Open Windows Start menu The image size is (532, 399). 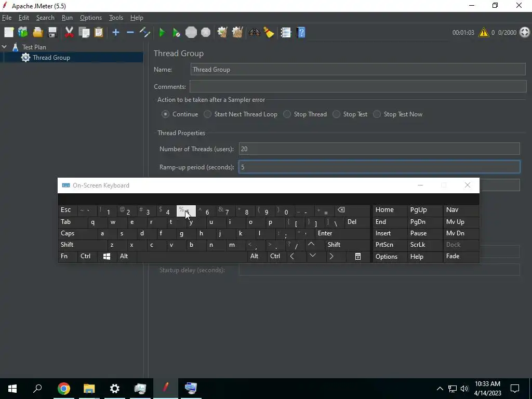(12, 389)
